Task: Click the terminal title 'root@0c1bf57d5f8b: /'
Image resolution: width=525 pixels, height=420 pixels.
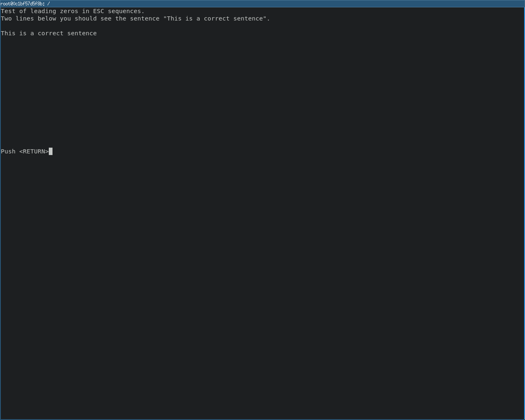Action: 25,4
